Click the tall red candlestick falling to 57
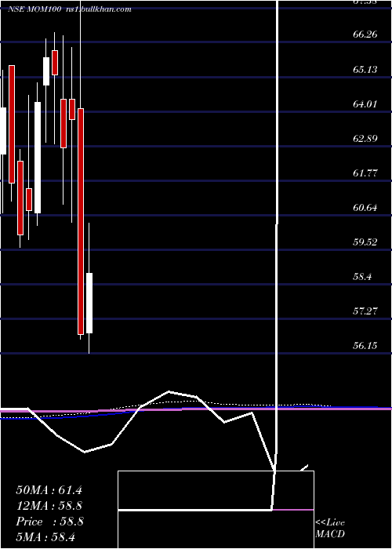This screenshot has height=549, width=392. click(81, 221)
